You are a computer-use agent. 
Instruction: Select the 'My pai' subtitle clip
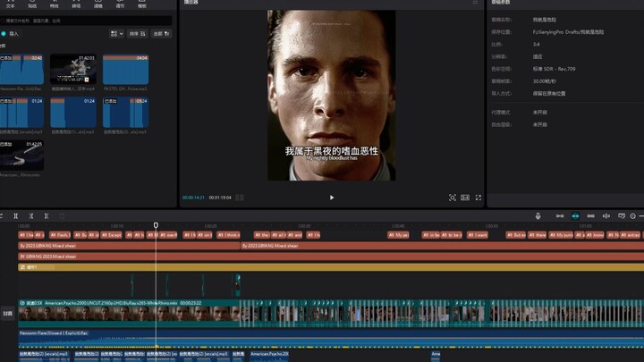[x=398, y=235]
